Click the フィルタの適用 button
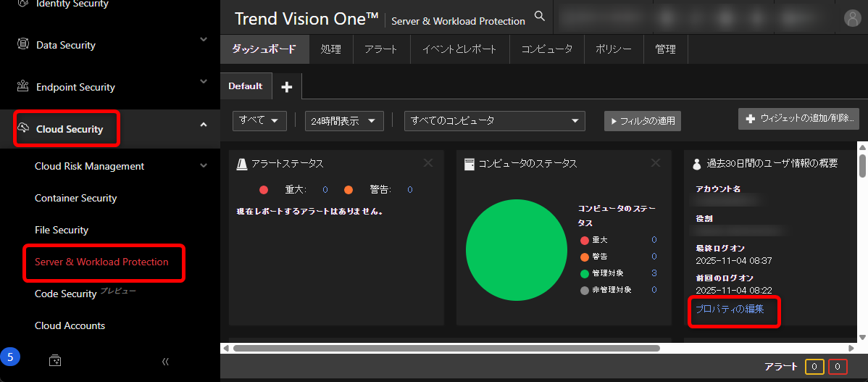The height and width of the screenshot is (382, 868). click(643, 121)
